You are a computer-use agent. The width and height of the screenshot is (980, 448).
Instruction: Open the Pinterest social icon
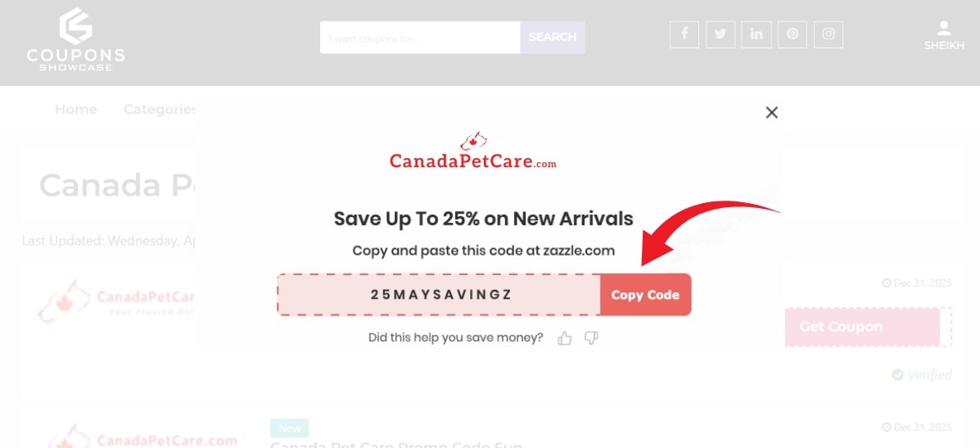coord(792,34)
